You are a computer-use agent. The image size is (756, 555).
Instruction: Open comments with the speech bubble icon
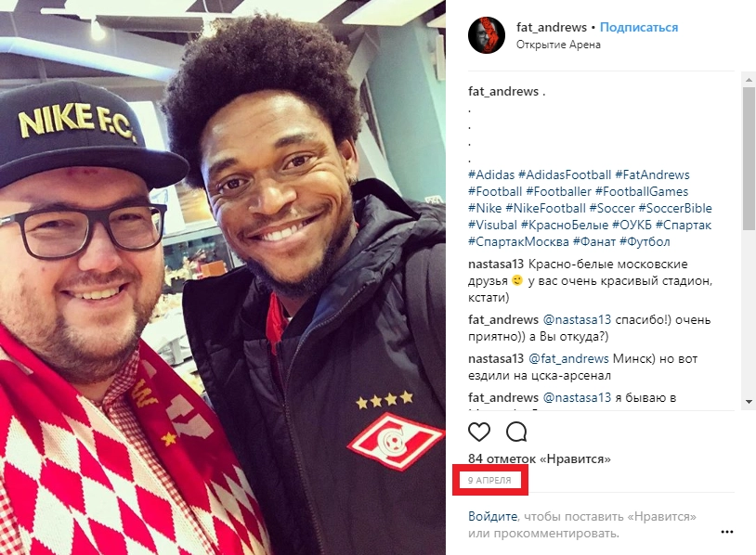(x=515, y=432)
